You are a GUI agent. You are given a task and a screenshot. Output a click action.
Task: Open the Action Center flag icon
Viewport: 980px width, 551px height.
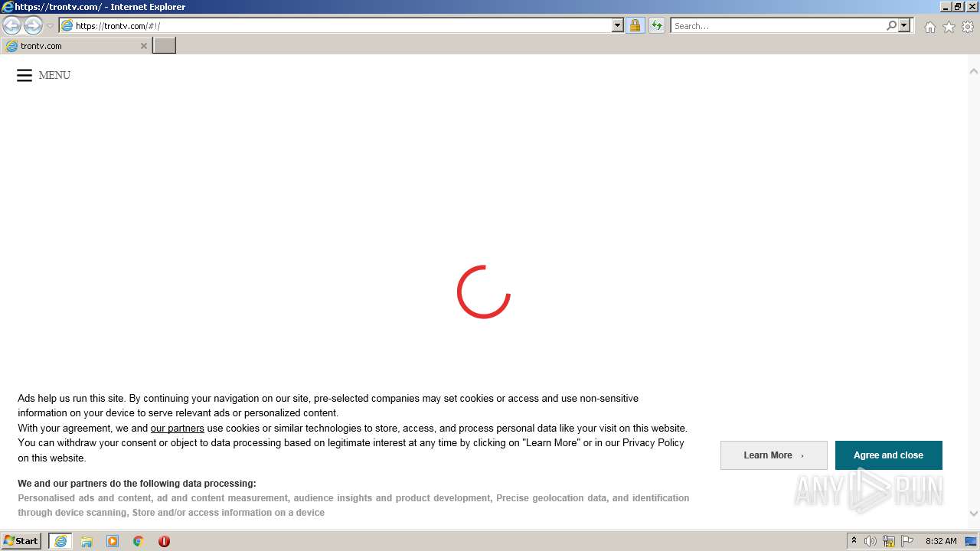click(x=907, y=541)
